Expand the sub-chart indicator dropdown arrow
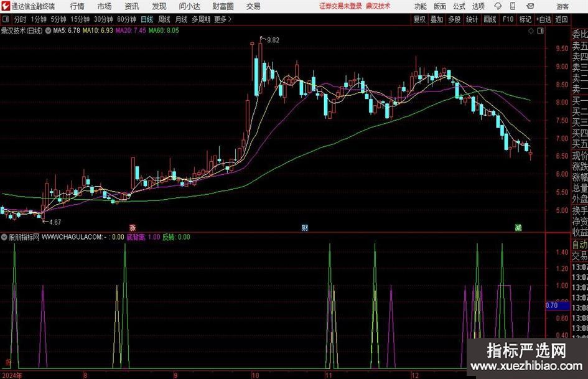The width and height of the screenshot is (588, 379). point(4,237)
